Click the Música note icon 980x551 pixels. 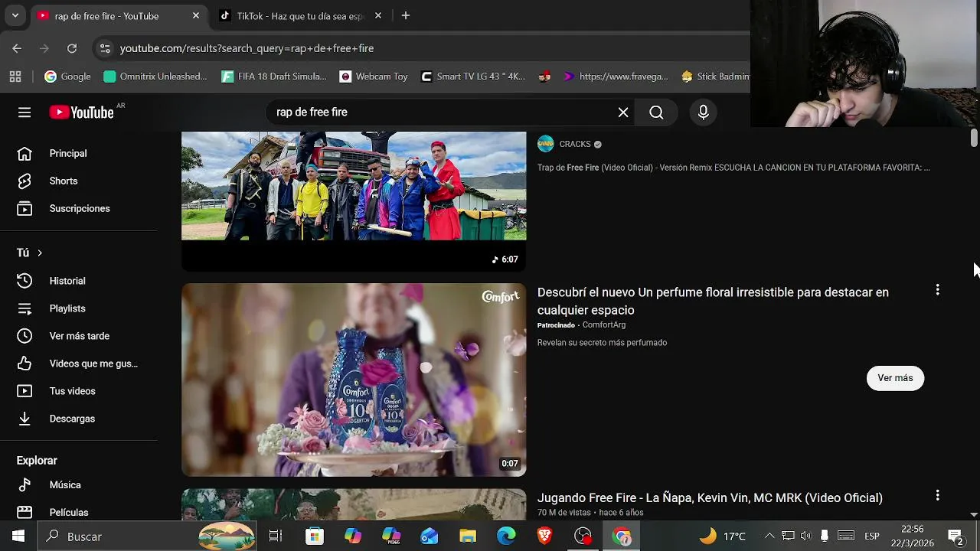tap(24, 484)
